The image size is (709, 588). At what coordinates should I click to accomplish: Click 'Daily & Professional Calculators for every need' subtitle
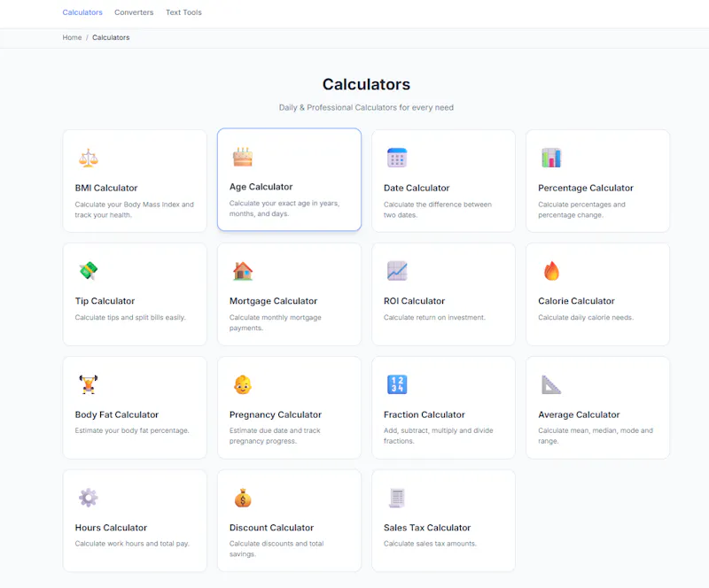point(366,107)
